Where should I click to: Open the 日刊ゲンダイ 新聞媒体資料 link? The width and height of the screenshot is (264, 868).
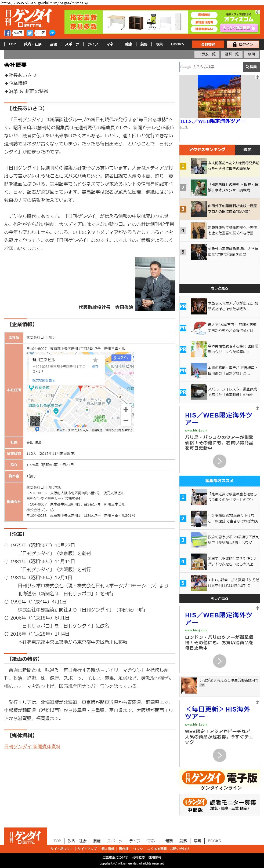click(x=32, y=746)
